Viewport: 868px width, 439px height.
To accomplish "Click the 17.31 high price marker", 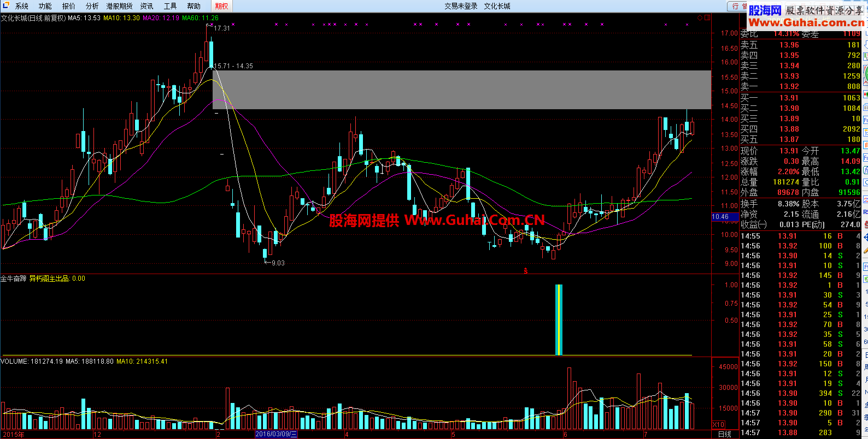I will (222, 28).
